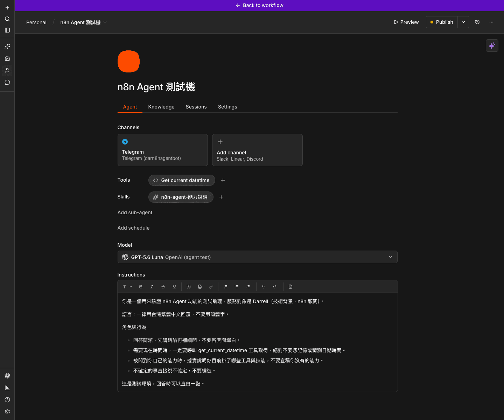Viewport: 504px width, 420px height.
Task: Insert a link in instructions
Action: click(211, 287)
